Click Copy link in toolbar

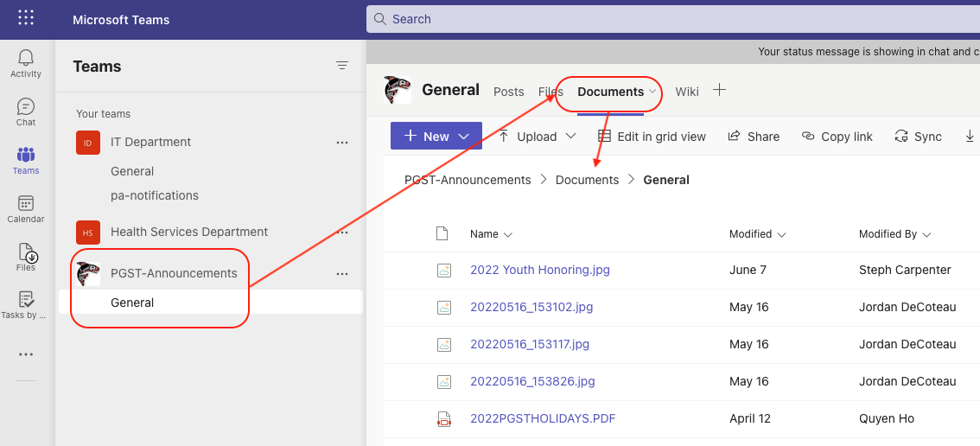[837, 137]
